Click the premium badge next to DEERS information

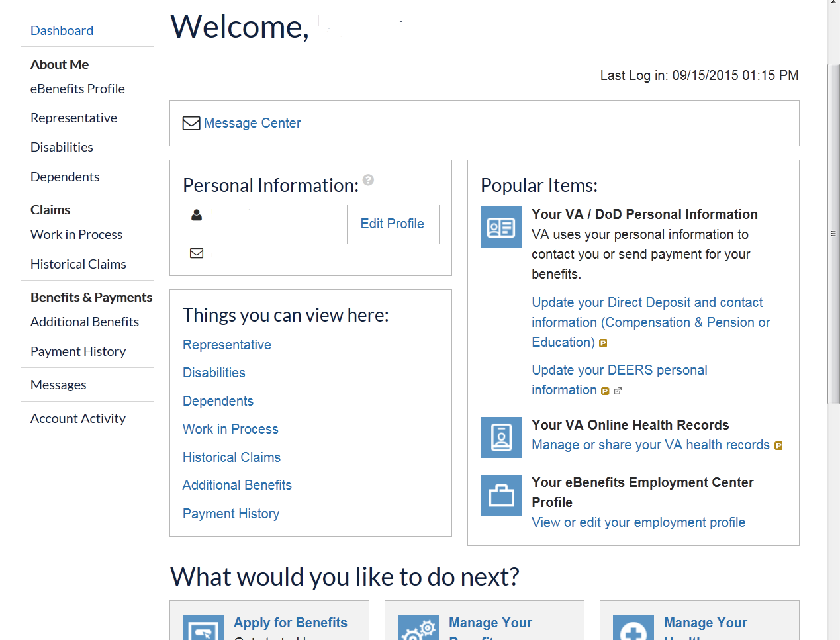(605, 391)
